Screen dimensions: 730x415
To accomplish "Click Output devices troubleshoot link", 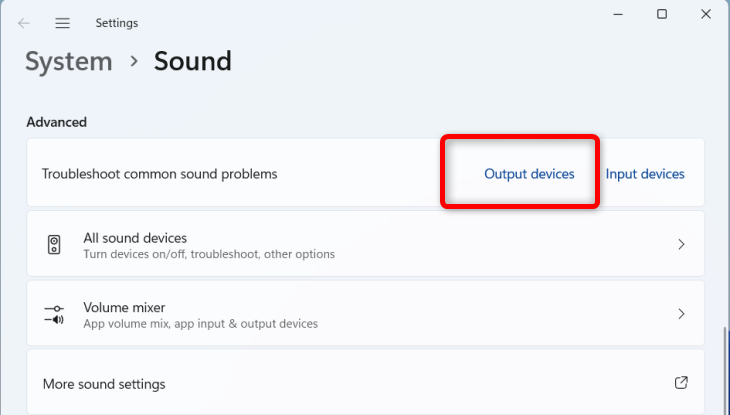I will (x=529, y=174).
